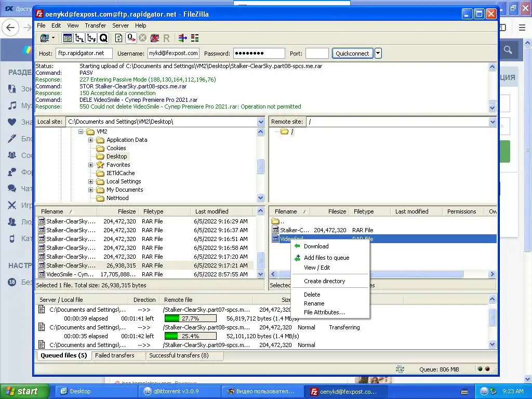This screenshot has height=399, width=532.
Task: Expand the My Documents folder
Action: click(90, 190)
